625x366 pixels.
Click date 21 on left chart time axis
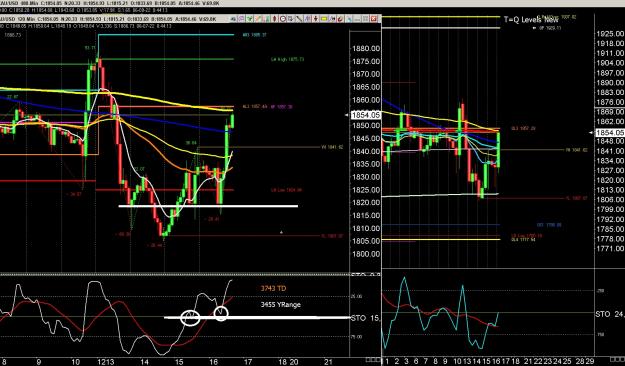pos(328,362)
